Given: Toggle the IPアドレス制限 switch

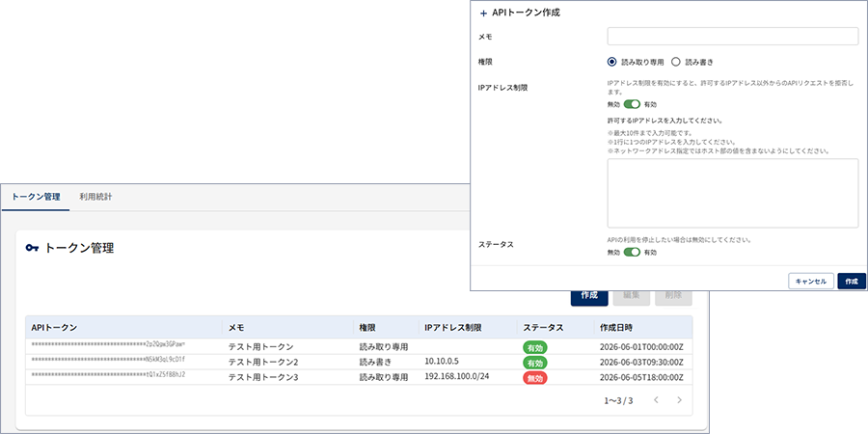Looking at the screenshot, I should coord(632,104).
